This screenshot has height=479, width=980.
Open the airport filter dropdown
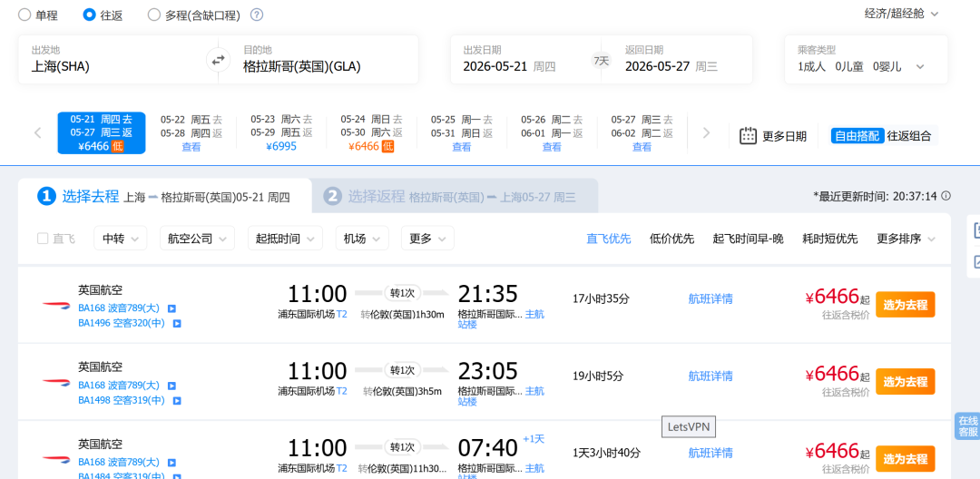tap(362, 239)
